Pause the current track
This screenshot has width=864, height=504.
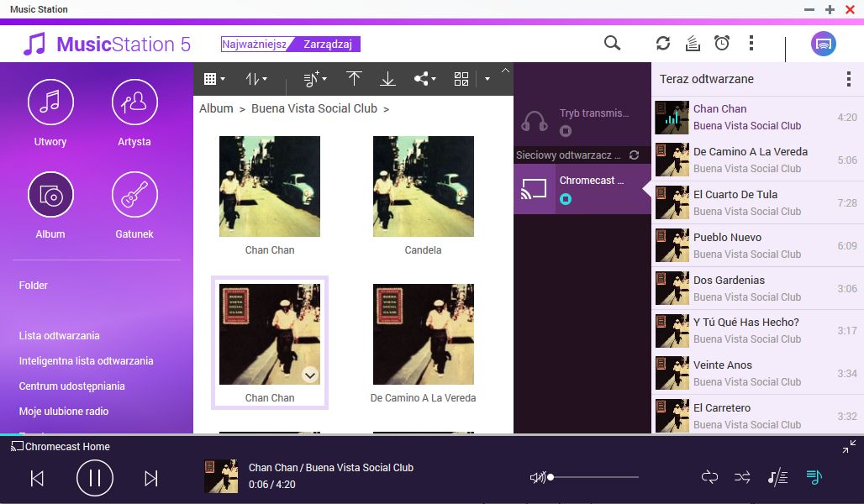pos(95,478)
